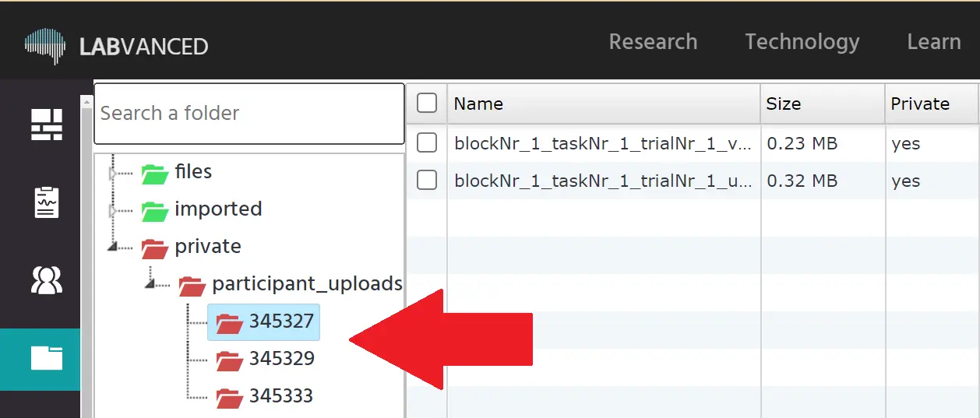
Task: Open the files folder icon in sidebar
Action: click(x=47, y=358)
